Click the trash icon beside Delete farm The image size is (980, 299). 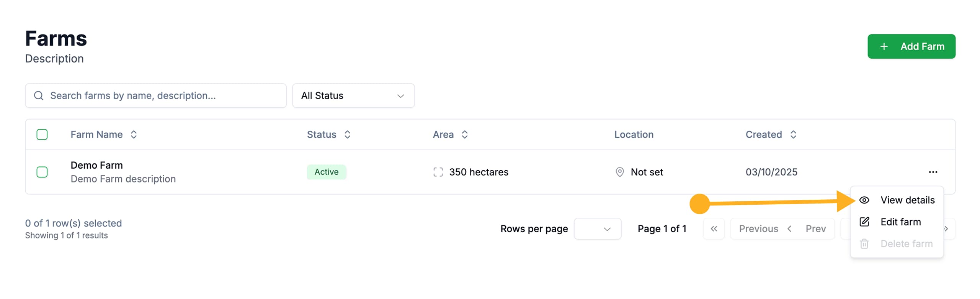click(864, 244)
